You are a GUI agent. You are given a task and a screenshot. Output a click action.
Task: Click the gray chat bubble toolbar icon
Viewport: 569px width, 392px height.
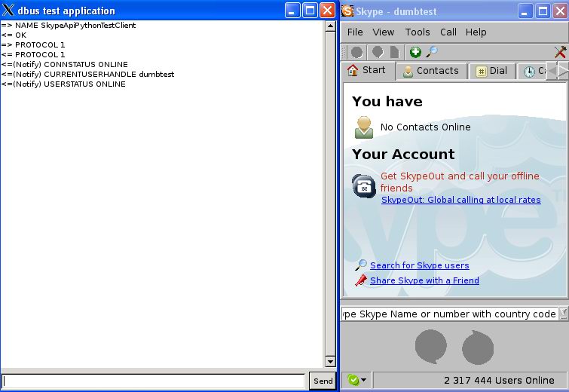[378, 52]
